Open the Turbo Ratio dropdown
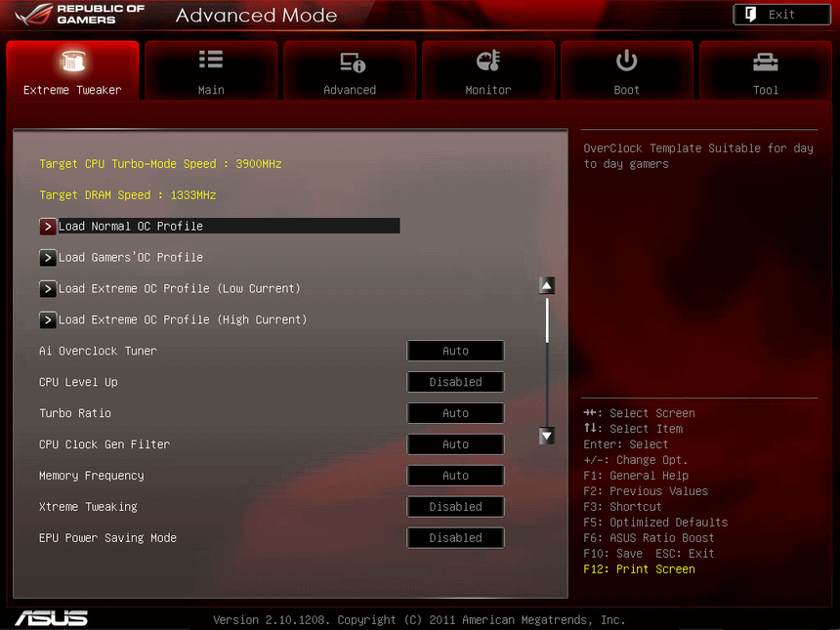Screen dimensions: 840x630 pos(455,413)
